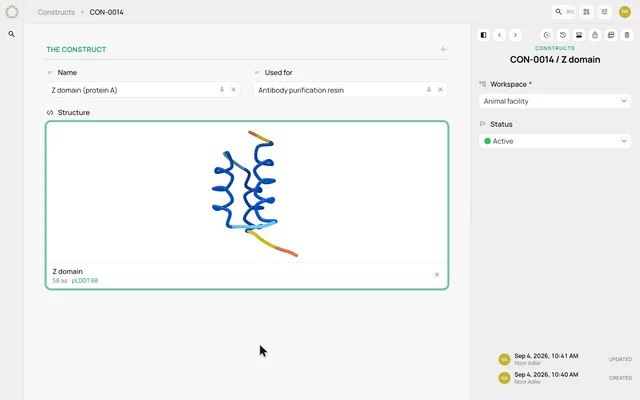Go to previous record with left chevron
Viewport: 640px width, 400px height.
tap(500, 35)
